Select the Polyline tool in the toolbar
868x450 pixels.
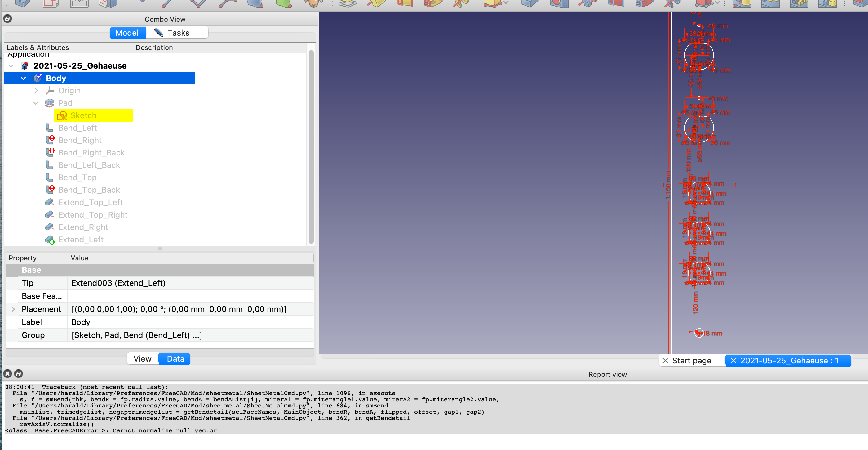tap(198, 4)
